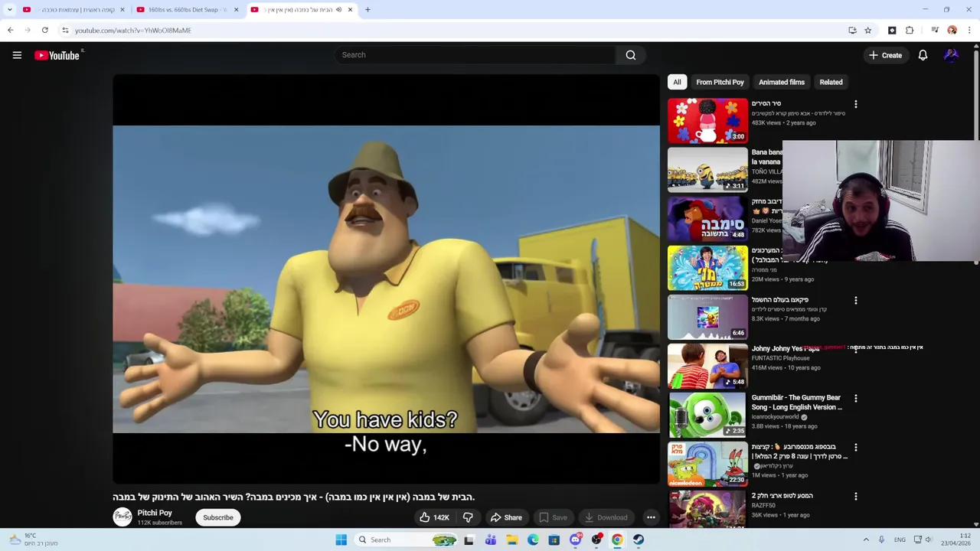The image size is (980, 551).
Task: Open the Chrome media control icon
Action: (935, 31)
